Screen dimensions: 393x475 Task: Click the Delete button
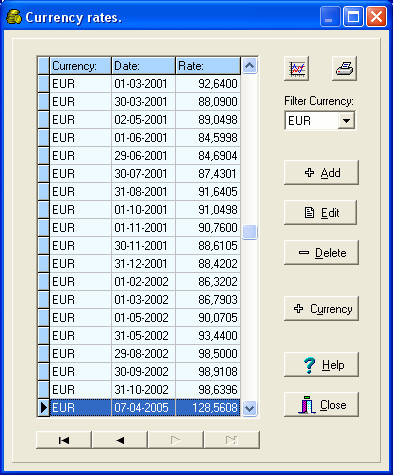321,253
